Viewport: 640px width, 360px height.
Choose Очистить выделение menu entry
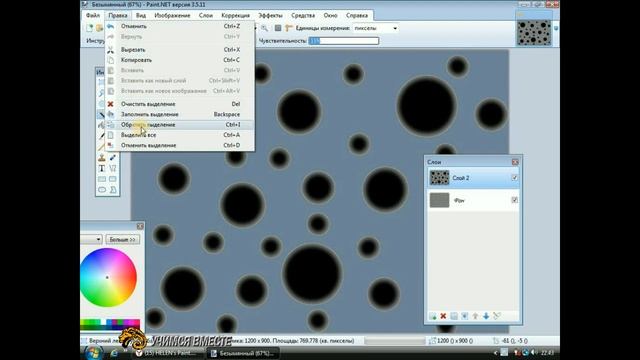(x=180, y=104)
